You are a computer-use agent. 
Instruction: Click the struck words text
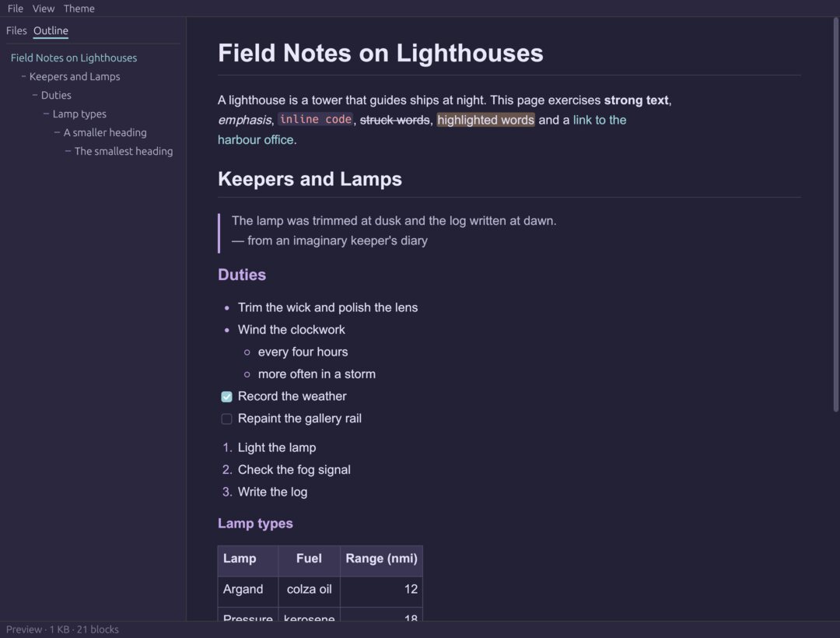tap(395, 120)
